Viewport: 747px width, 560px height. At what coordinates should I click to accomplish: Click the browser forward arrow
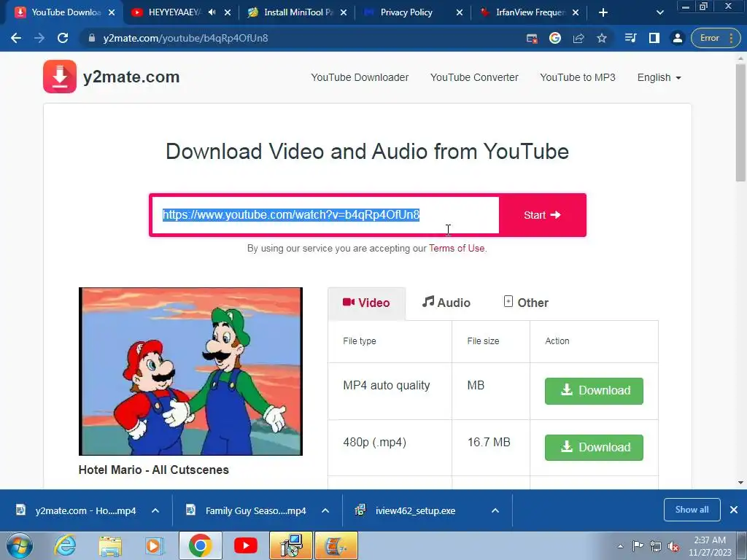coord(39,38)
